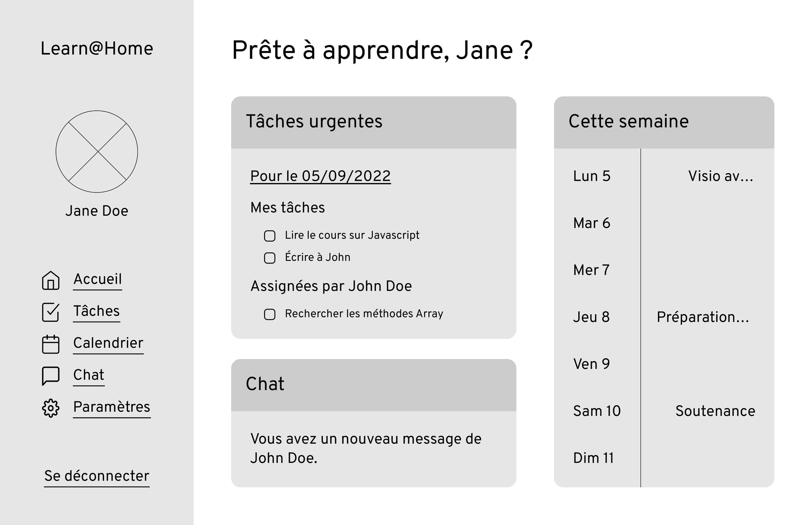812x525 pixels.
Task: Click the checkmark icon beside Tâches
Action: 51,312
